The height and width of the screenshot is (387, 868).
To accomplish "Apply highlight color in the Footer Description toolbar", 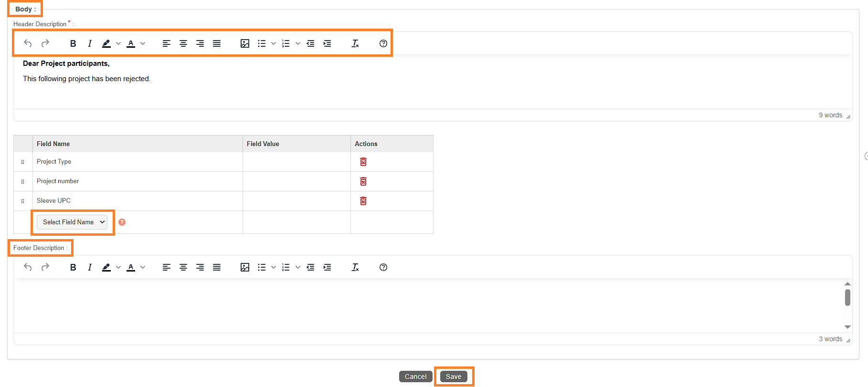I will [106, 267].
